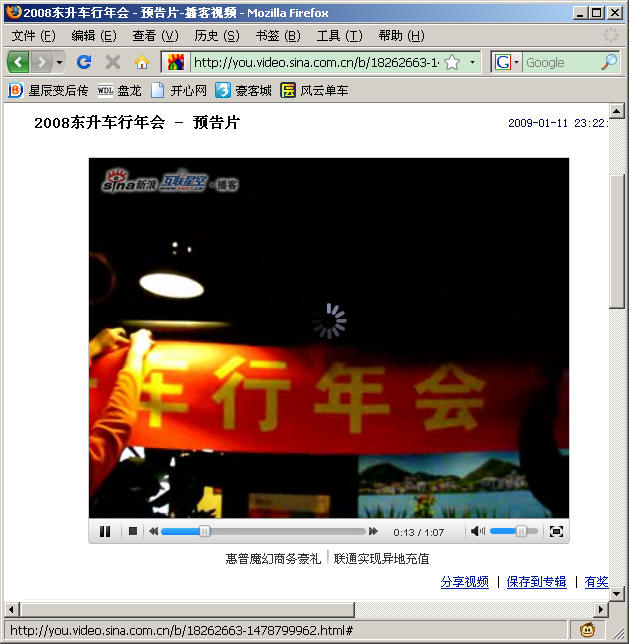This screenshot has height=644, width=629.
Task: Click the site favicon in address bar
Action: [x=175, y=62]
